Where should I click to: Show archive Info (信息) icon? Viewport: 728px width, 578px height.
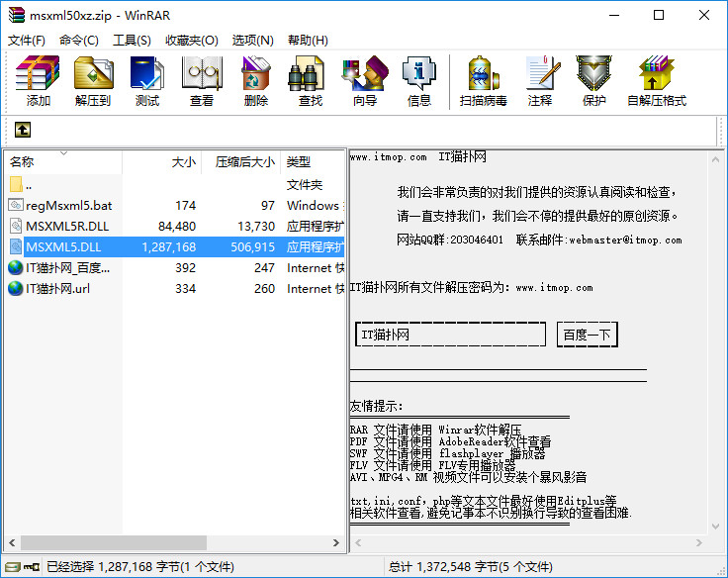(419, 73)
